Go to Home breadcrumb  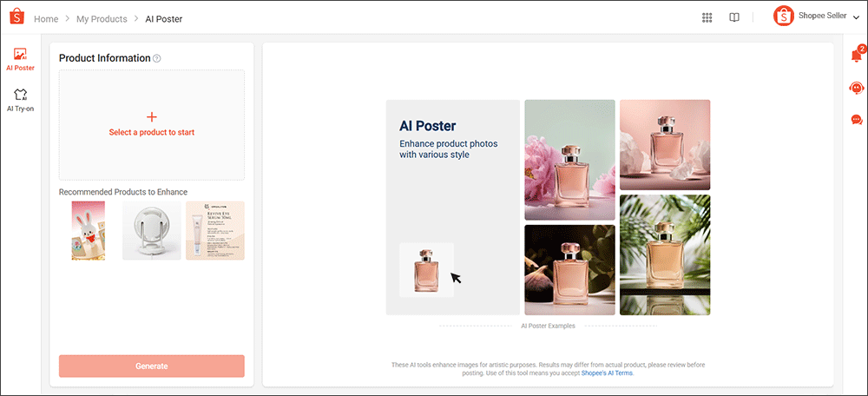point(46,19)
